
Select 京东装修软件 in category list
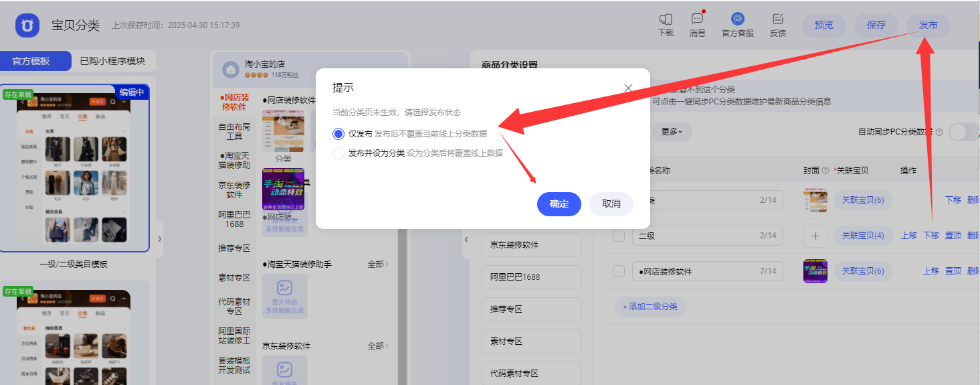532,245
